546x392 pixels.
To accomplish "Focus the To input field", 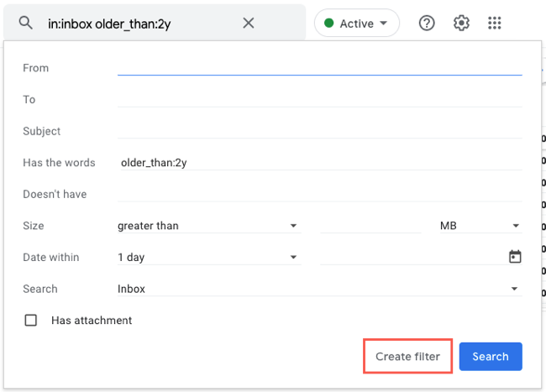I will (320, 100).
